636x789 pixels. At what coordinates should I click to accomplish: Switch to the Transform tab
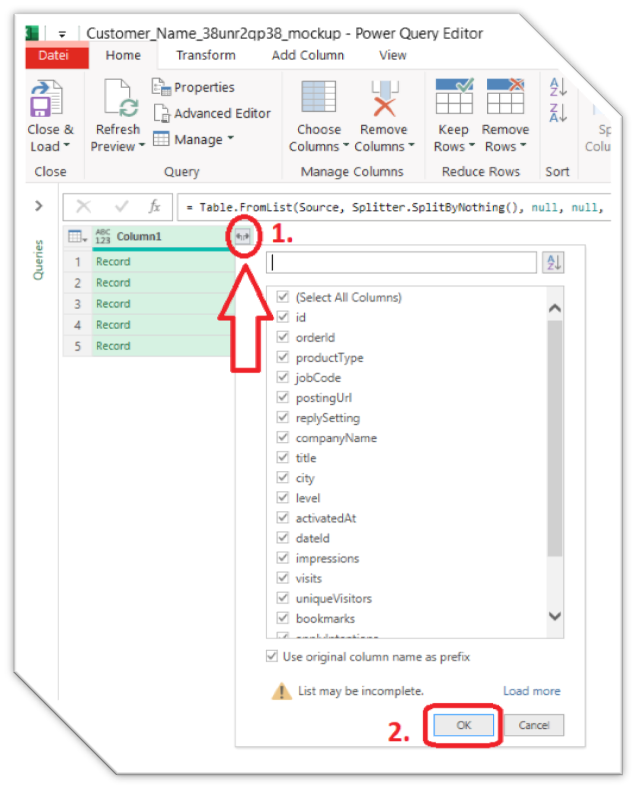click(x=206, y=55)
